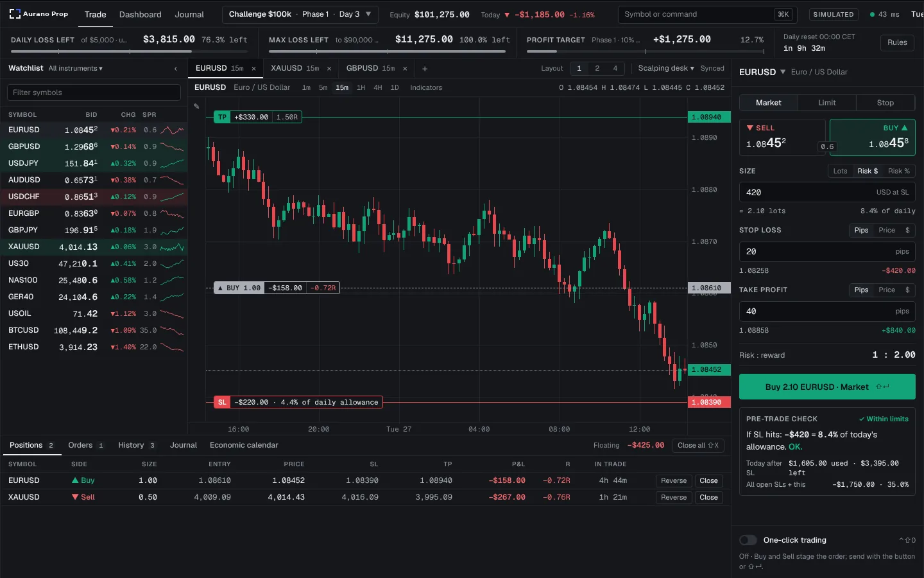Viewport: 924px width, 578px height.
Task: Open the Challenge $100k phase dropdown
Action: click(300, 14)
